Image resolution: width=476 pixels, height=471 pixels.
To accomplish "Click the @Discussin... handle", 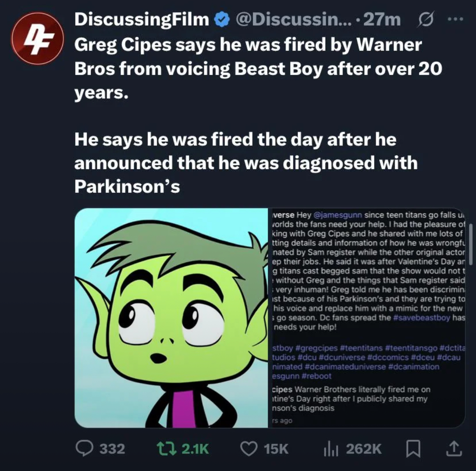I will [292, 19].
